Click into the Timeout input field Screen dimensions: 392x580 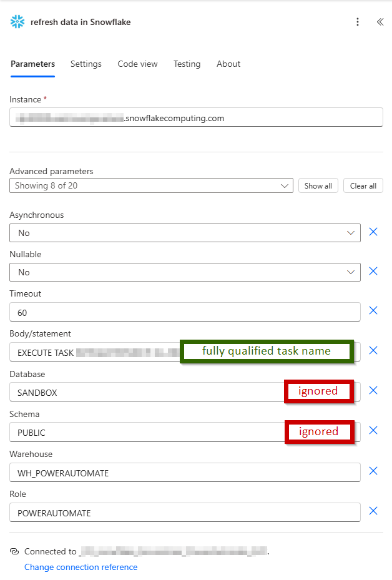[185, 312]
